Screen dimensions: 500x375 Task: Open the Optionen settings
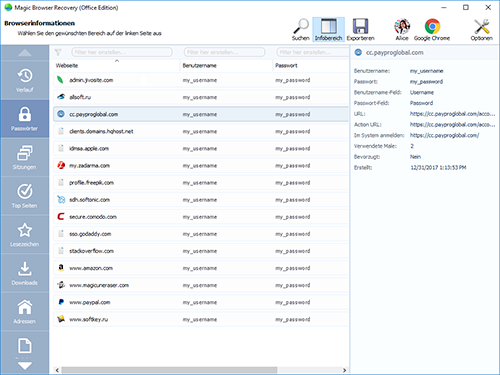pyautogui.click(x=481, y=30)
